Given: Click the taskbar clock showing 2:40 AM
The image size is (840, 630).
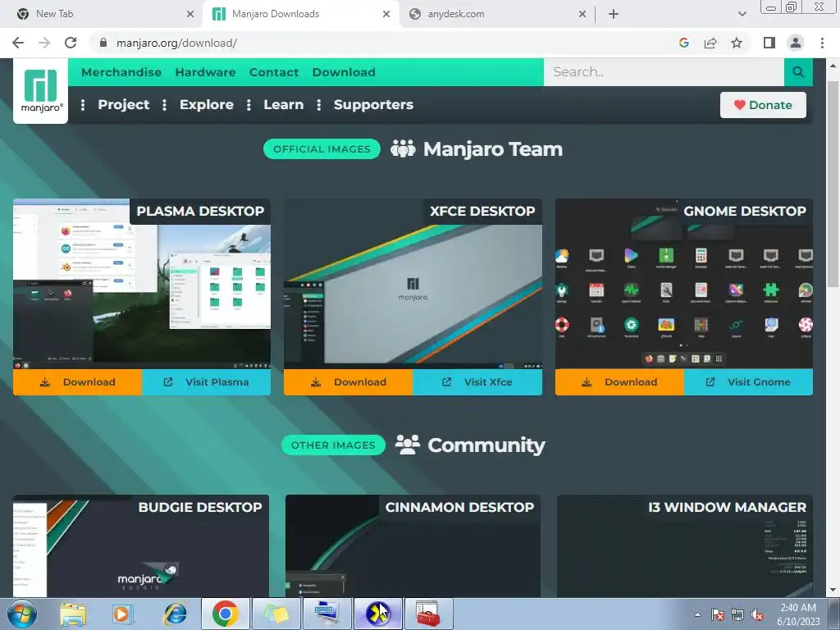Looking at the screenshot, I should tap(798, 614).
